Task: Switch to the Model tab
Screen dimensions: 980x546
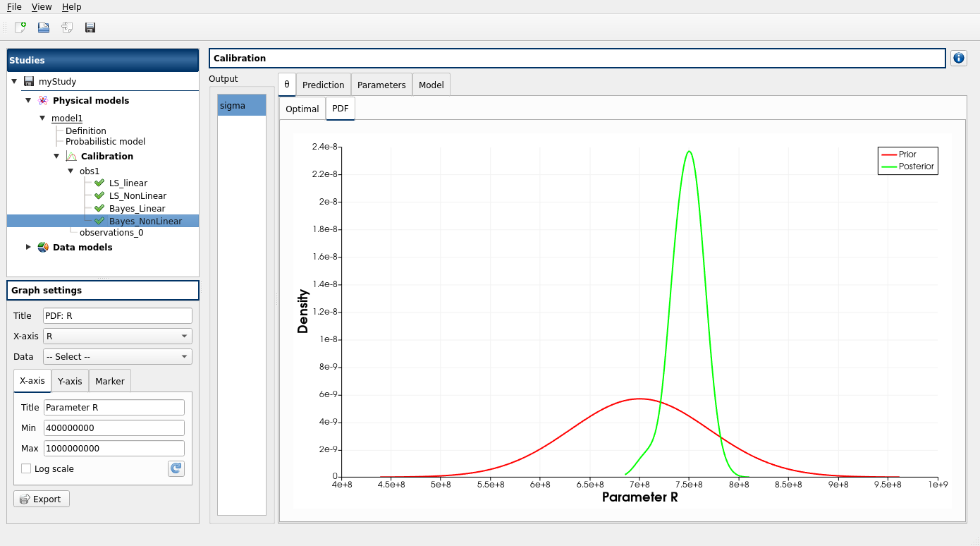Action: click(431, 85)
